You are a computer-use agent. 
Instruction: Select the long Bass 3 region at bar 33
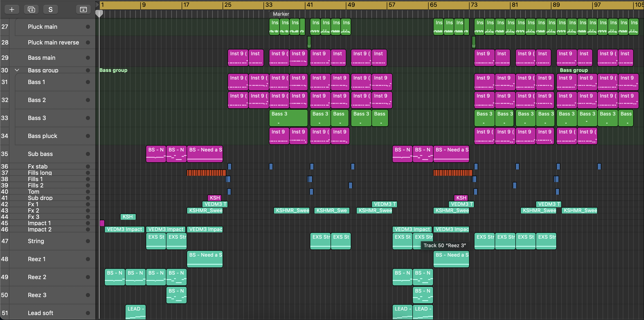point(288,118)
